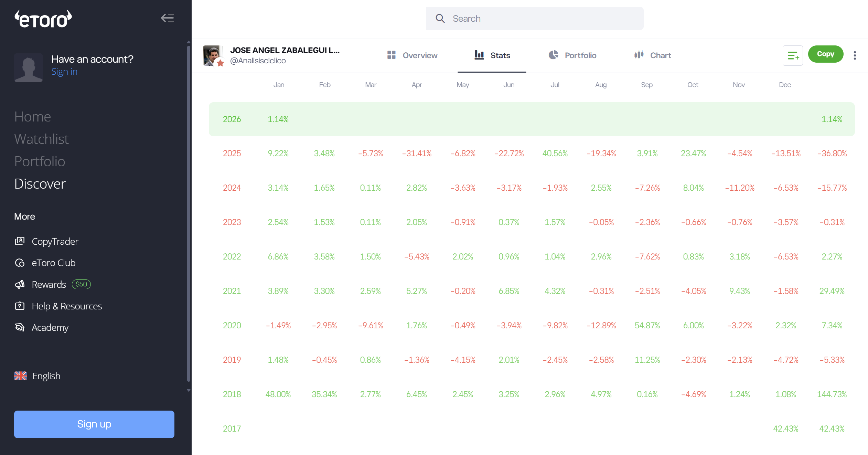Collapse the sidebar with the arrow icon
868x455 pixels.
(x=168, y=18)
